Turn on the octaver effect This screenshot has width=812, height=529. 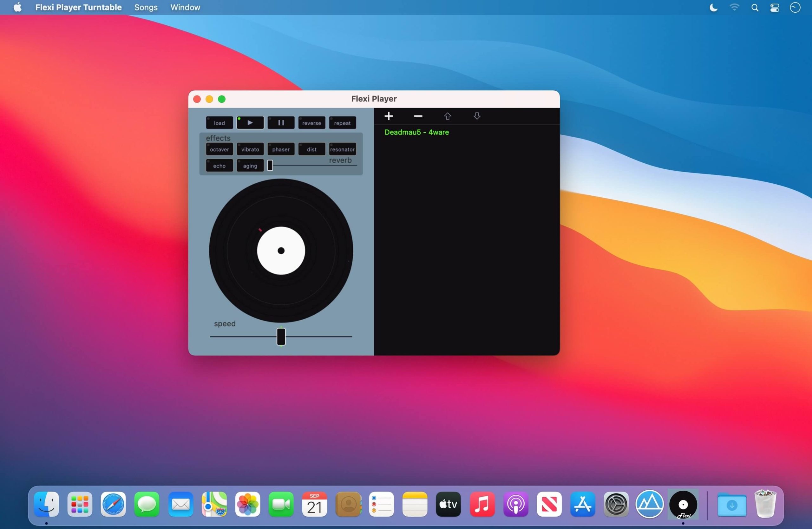point(219,149)
